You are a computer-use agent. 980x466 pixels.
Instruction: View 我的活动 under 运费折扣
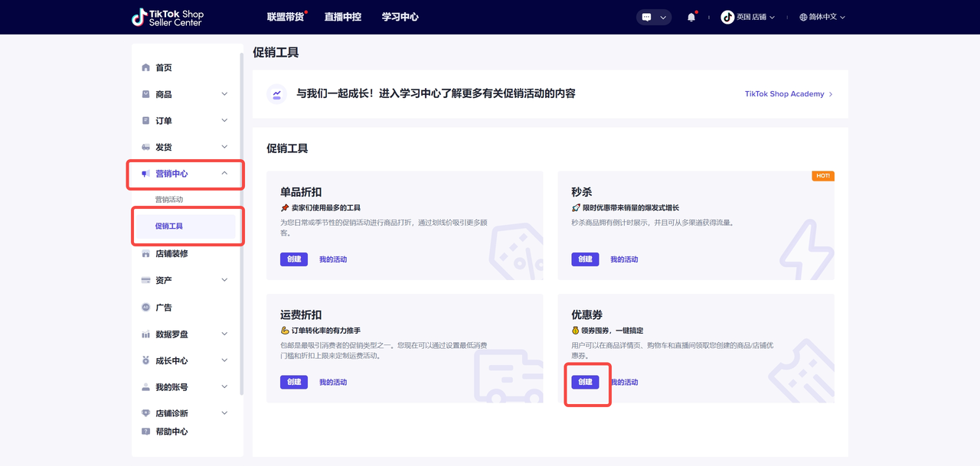pyautogui.click(x=333, y=382)
